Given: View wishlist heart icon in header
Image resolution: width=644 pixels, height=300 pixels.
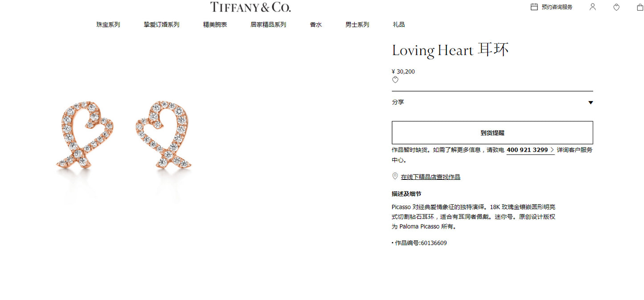Looking at the screenshot, I should coord(616,7).
